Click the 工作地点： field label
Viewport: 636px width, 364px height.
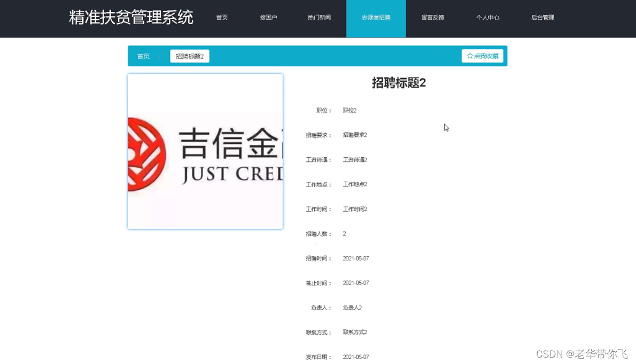(x=319, y=184)
